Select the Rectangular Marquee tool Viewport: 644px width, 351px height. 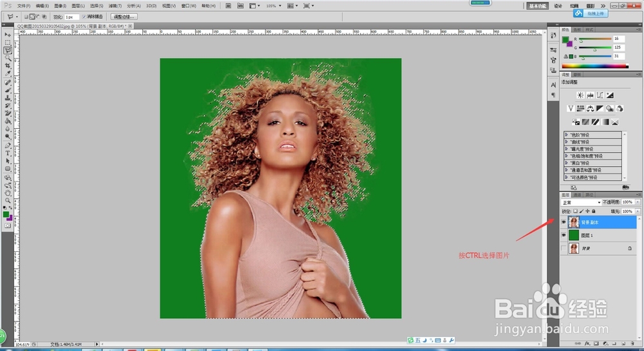tap(7, 43)
